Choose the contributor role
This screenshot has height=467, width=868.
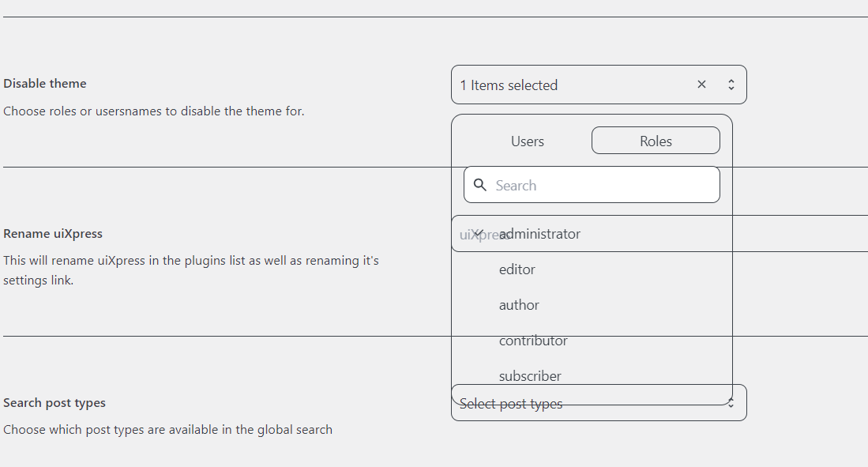click(533, 341)
